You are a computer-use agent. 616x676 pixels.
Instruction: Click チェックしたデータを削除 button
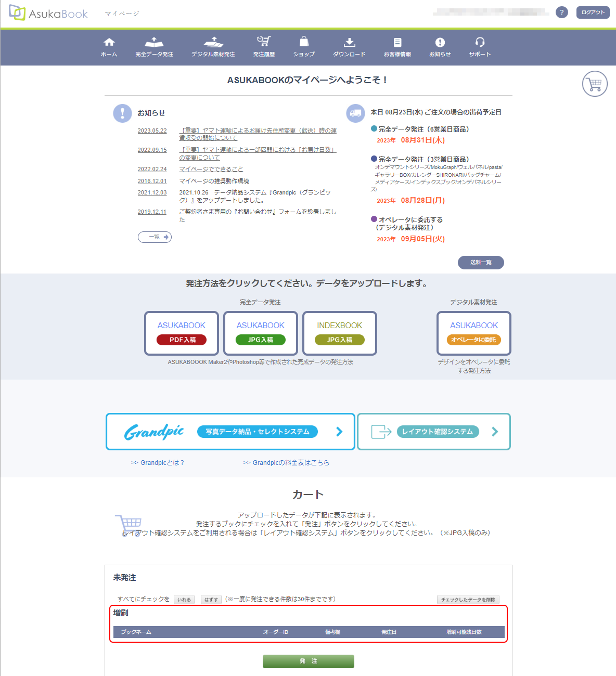[x=468, y=600]
